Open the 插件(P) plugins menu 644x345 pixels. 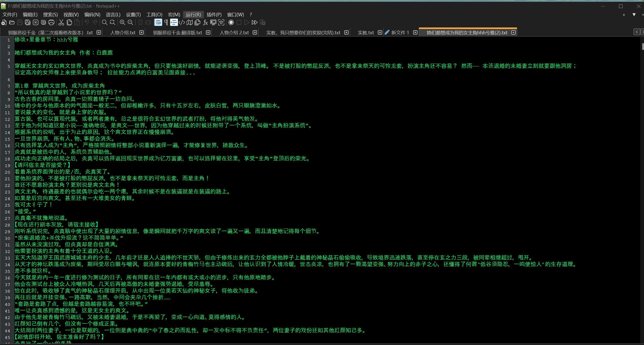click(214, 15)
